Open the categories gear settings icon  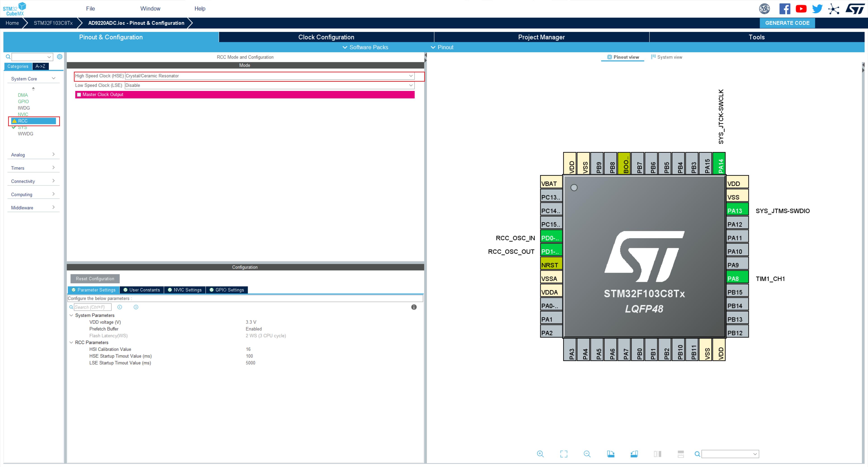pyautogui.click(x=60, y=57)
